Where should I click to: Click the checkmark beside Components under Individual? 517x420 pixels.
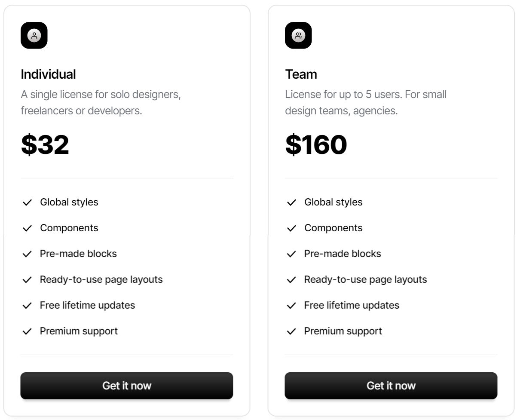coord(27,227)
